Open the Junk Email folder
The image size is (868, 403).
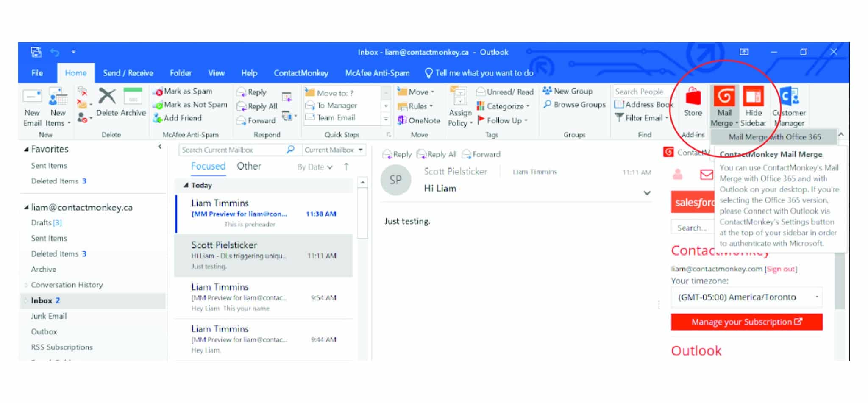[x=49, y=316]
